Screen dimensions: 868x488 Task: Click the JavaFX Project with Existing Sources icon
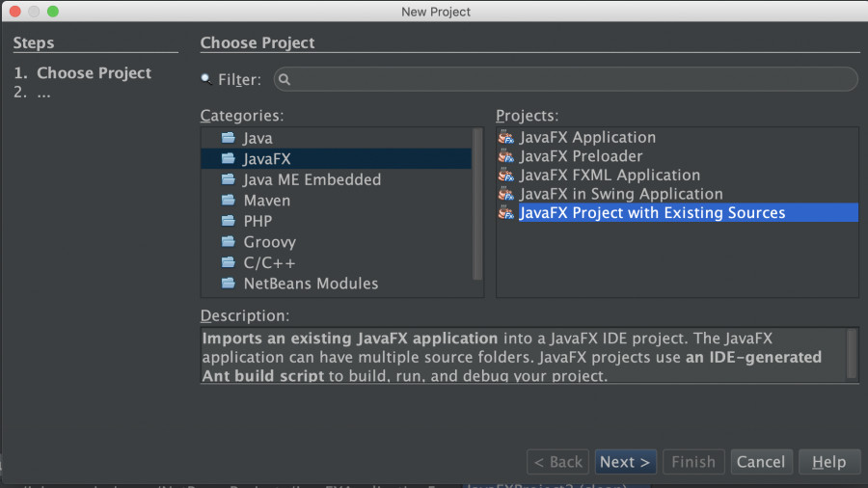506,212
